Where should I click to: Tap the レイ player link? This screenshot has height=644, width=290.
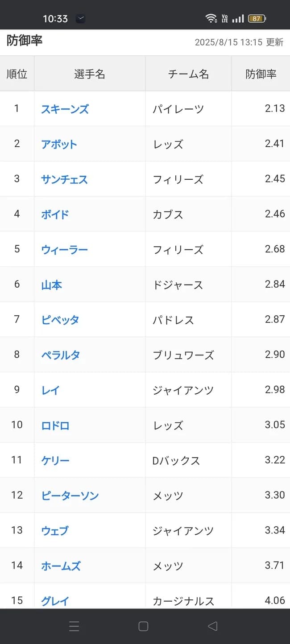point(50,390)
